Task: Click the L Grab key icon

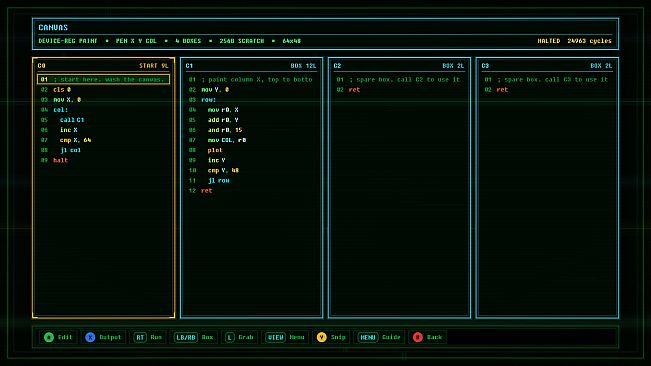Action: click(x=230, y=337)
